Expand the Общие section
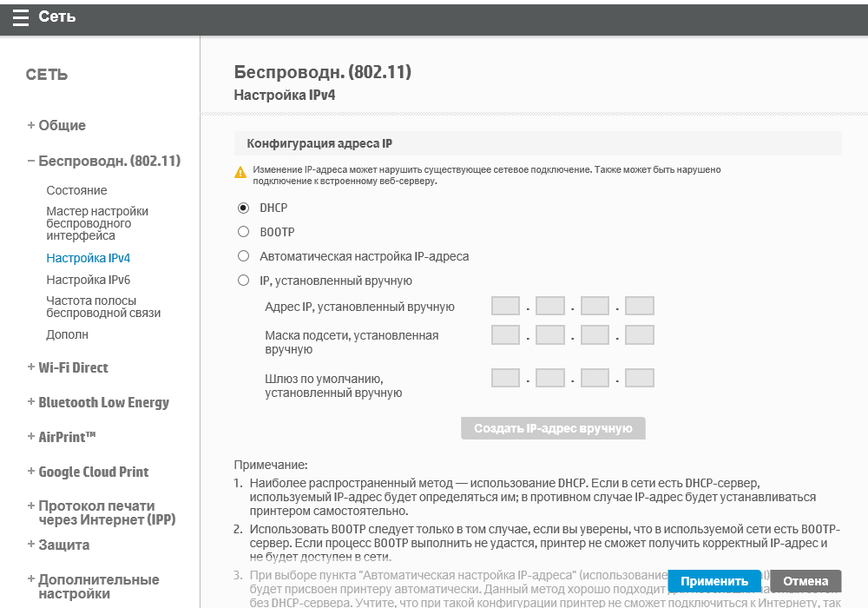868x608 pixels. [56, 125]
